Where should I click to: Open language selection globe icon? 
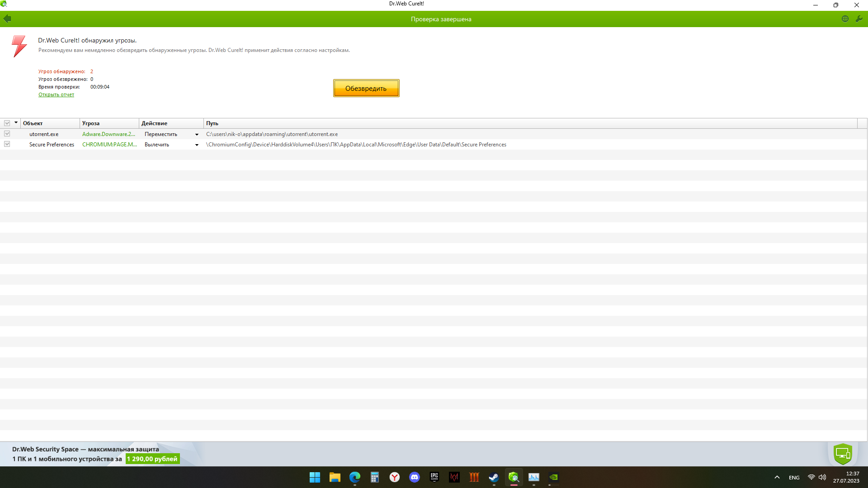point(845,19)
